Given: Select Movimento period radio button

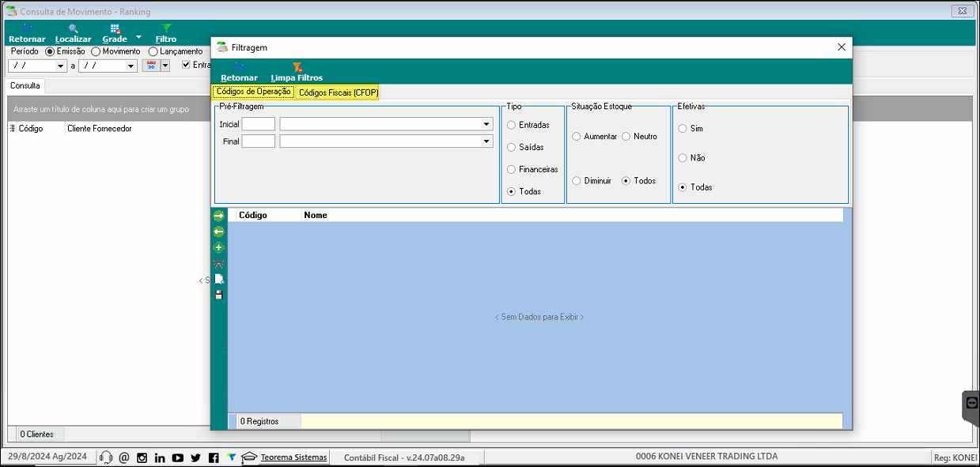Looking at the screenshot, I should (96, 51).
